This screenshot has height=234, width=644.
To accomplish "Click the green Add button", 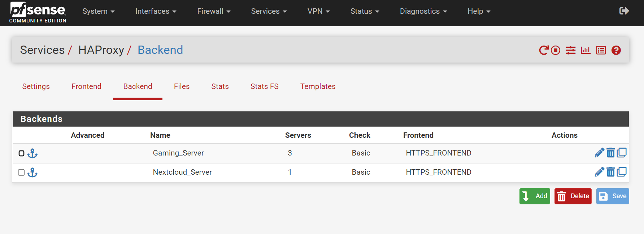I will [x=535, y=196].
